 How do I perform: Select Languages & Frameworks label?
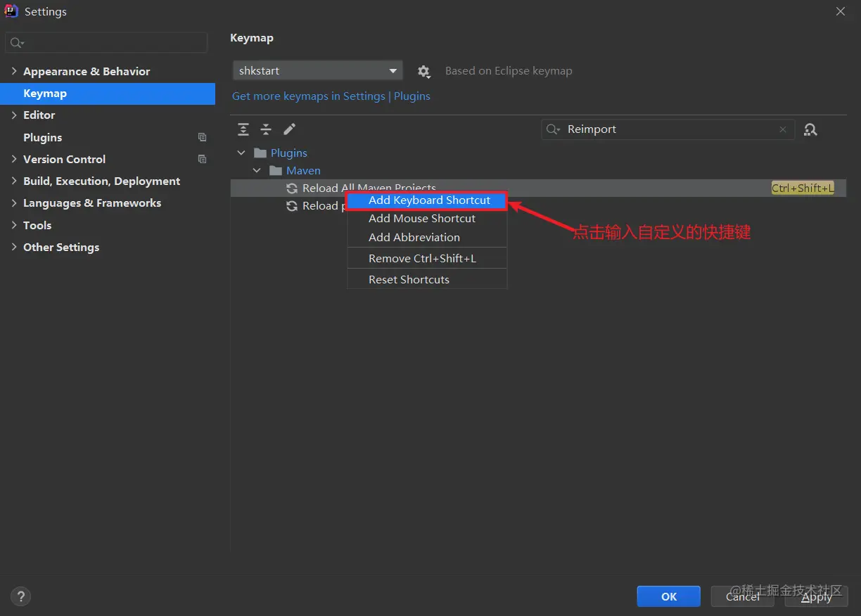[92, 203]
